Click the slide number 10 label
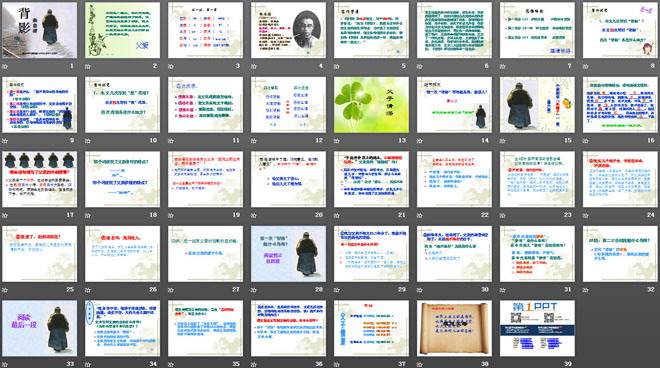Viewport: 660px width, 368px height. coord(153,140)
